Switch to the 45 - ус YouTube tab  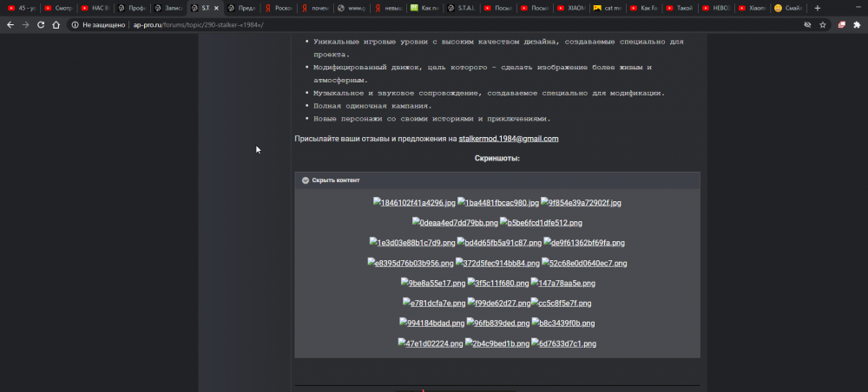23,9
